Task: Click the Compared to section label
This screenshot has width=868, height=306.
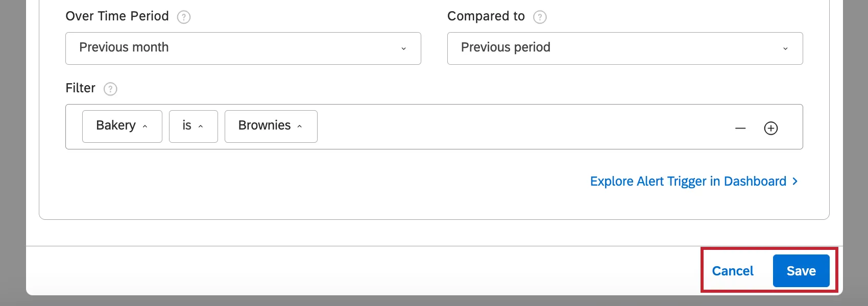Action: pos(486,16)
